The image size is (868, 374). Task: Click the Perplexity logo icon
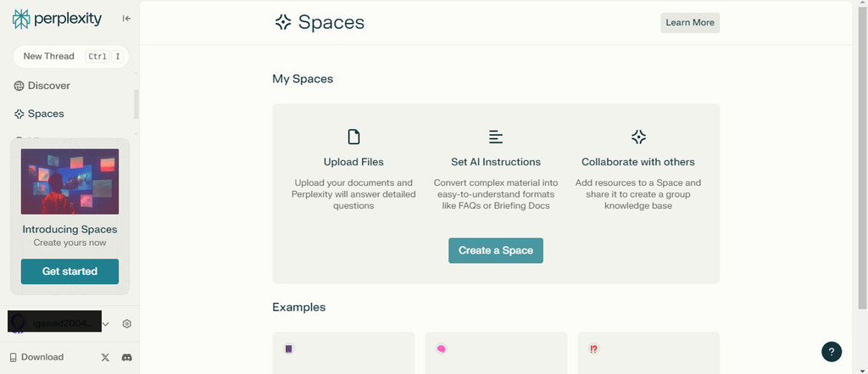pyautogui.click(x=21, y=19)
